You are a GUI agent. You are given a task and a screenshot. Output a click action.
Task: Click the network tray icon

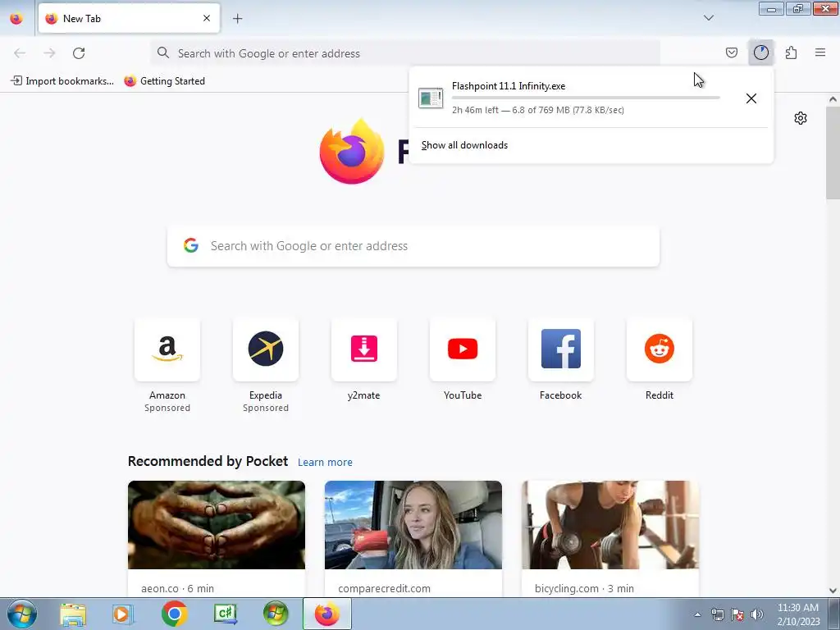click(x=717, y=614)
